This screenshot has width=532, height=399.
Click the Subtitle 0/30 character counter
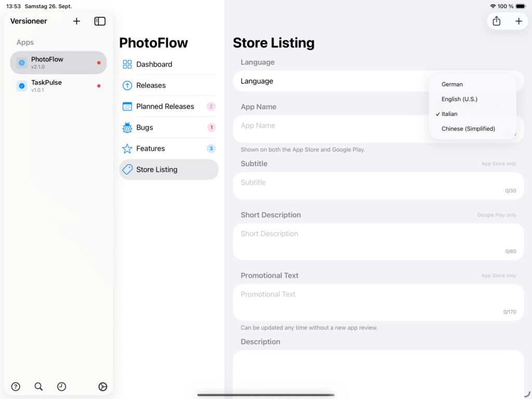(510, 191)
